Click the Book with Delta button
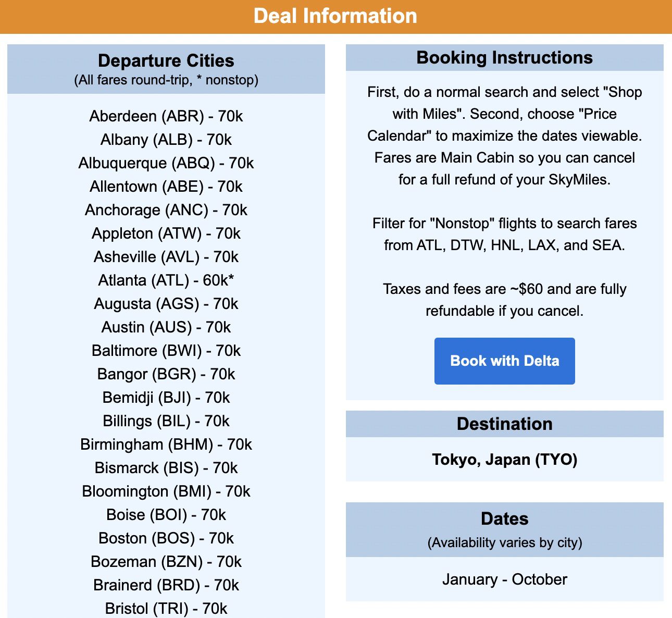672x618 pixels. [x=504, y=361]
